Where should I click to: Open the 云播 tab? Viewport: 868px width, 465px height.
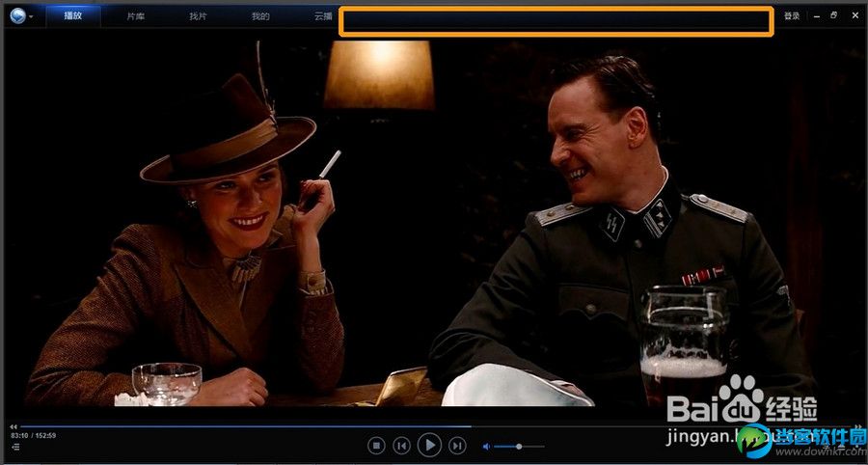click(323, 16)
